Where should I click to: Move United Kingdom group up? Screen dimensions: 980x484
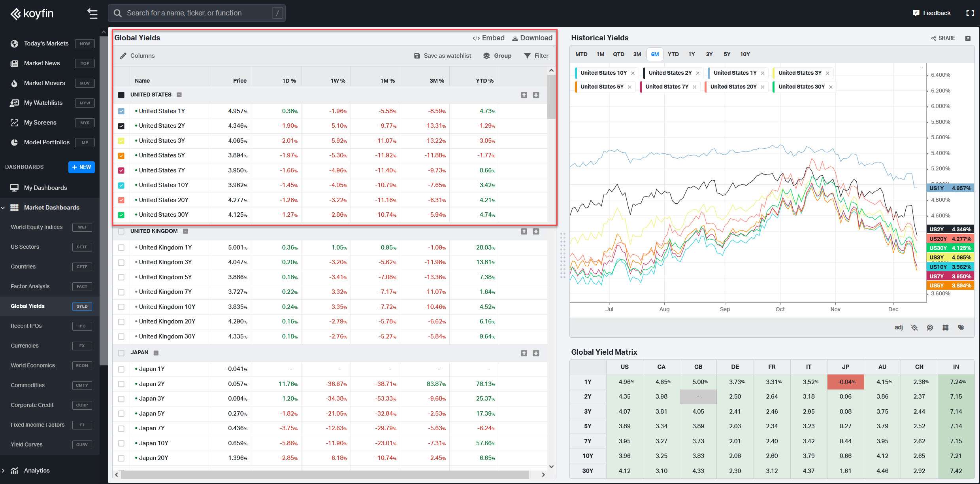click(524, 231)
